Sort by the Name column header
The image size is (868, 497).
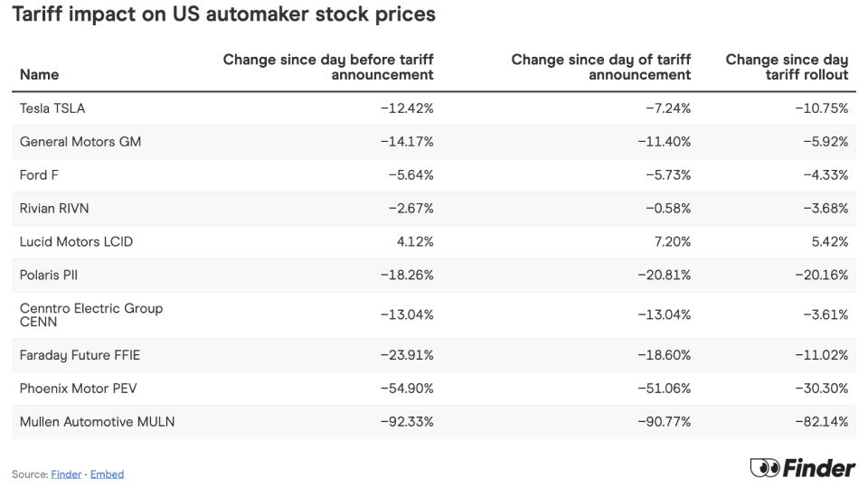[x=39, y=74]
